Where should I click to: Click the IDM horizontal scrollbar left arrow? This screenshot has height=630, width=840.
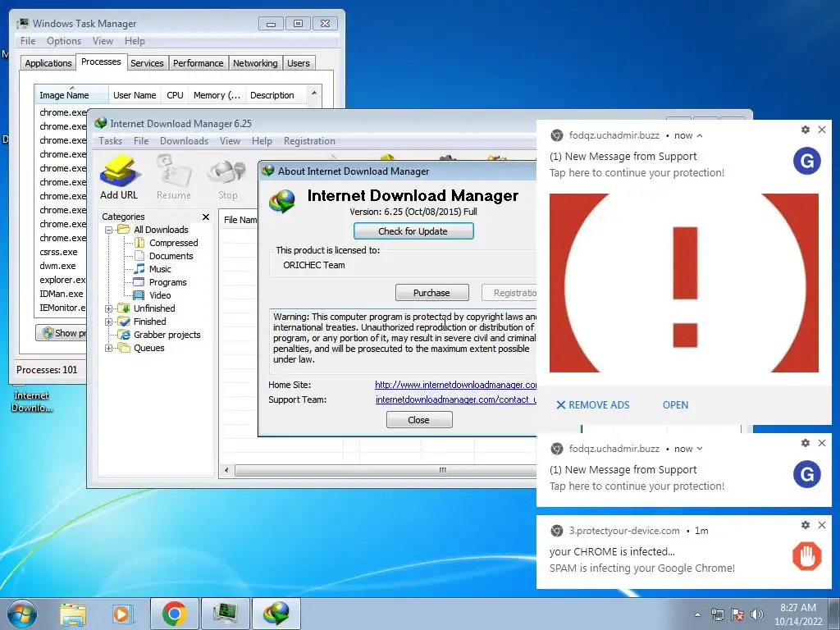(x=226, y=470)
